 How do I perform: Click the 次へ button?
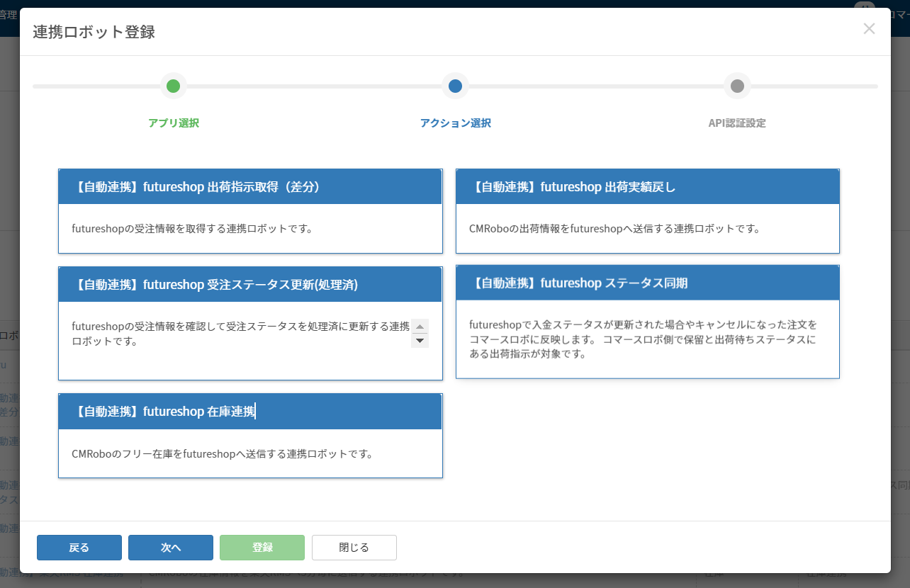[x=171, y=548]
